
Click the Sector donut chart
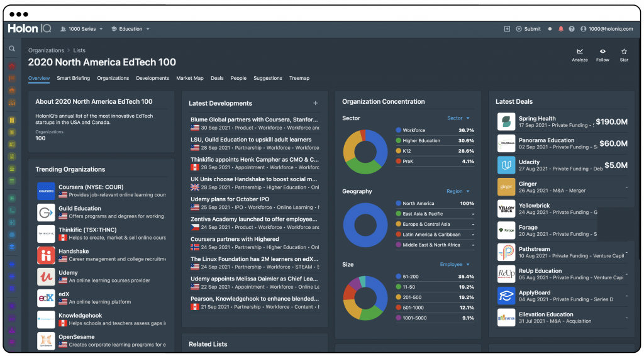coord(365,152)
